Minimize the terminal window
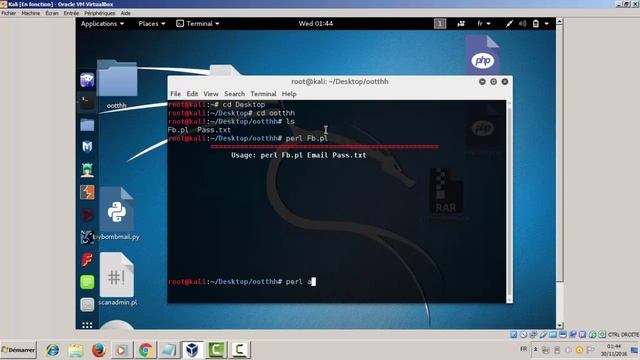 [482, 82]
